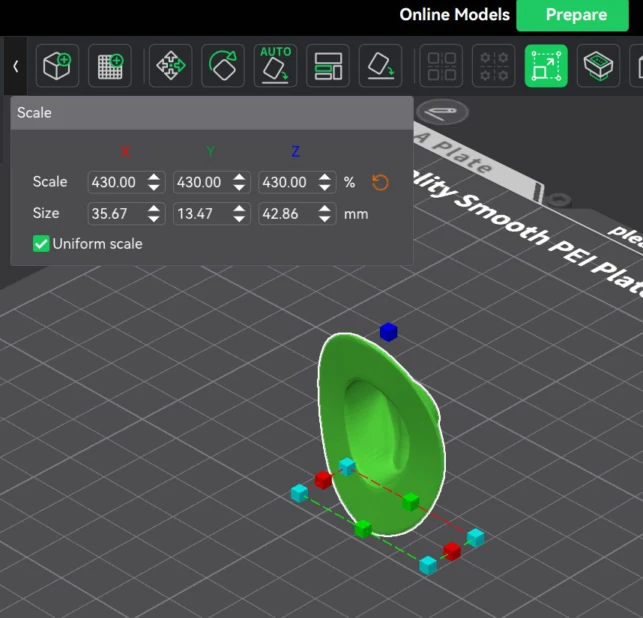Screen dimensions: 643x618
Task: Select the Lay on face tool
Action: [381, 66]
